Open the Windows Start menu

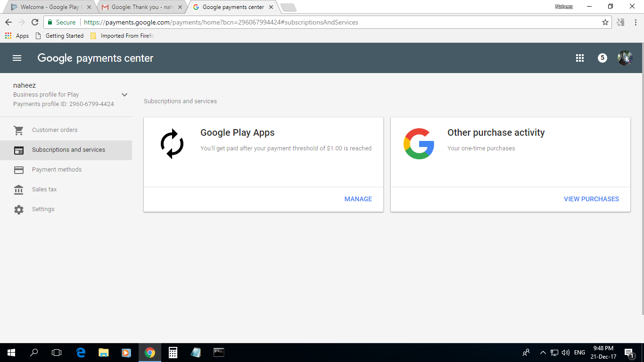pyautogui.click(x=11, y=353)
